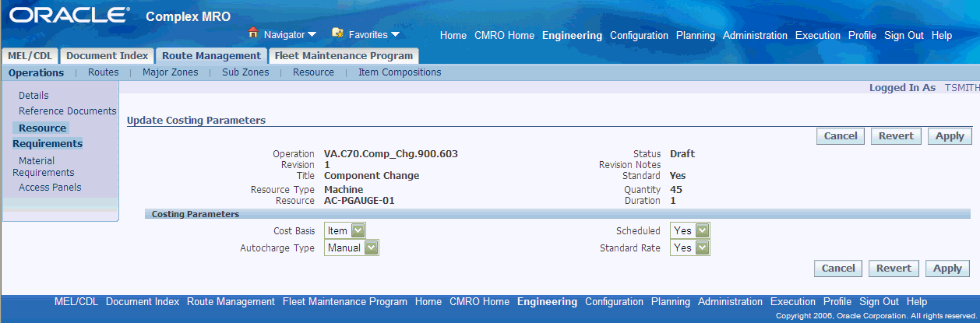Click footer Route Management link
The width and height of the screenshot is (980, 323).
tap(231, 301)
